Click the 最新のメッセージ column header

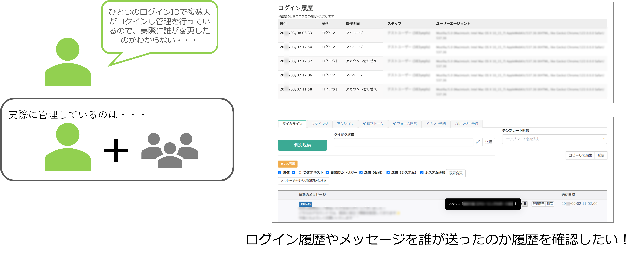(312, 194)
